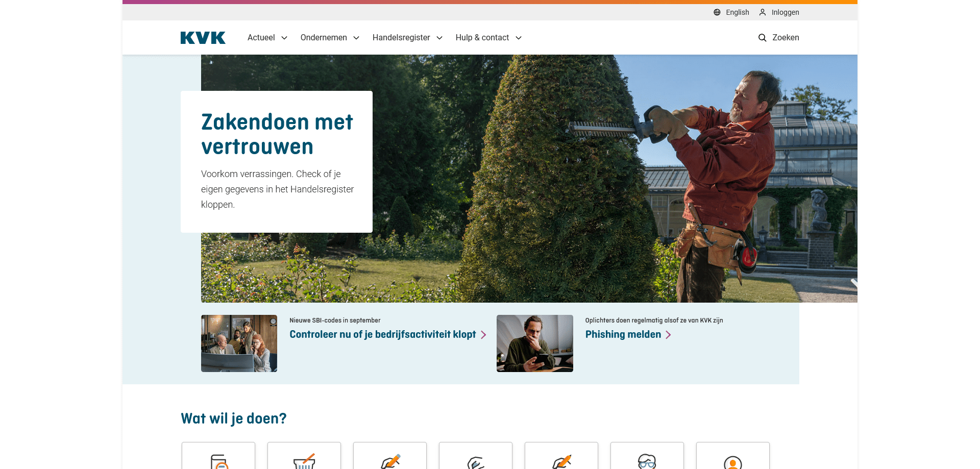The width and height of the screenshot is (980, 469).
Task: Open the card with glasses person icon
Action: (647, 456)
